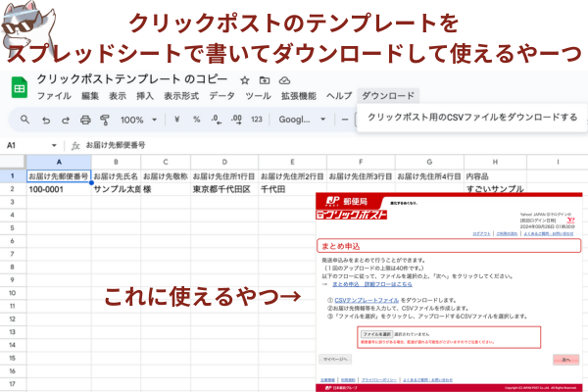588x392 pixels.
Task: Select cell サンプル太郎
Action: 116,189
